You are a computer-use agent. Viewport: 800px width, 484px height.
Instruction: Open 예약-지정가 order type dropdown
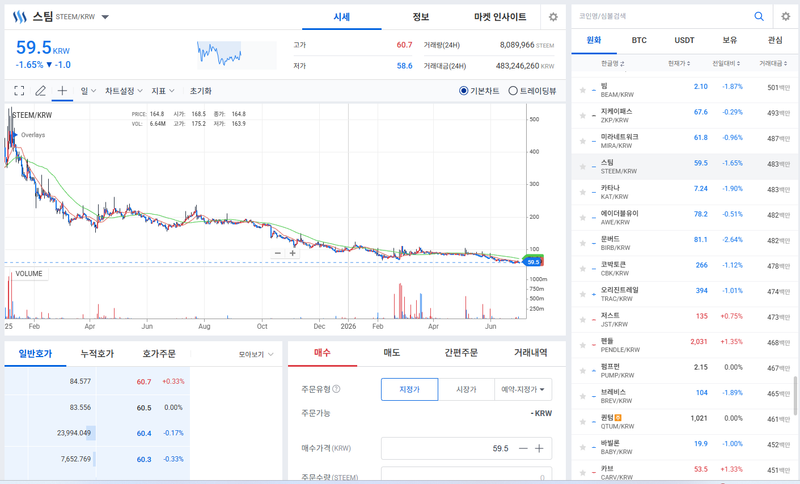point(523,389)
